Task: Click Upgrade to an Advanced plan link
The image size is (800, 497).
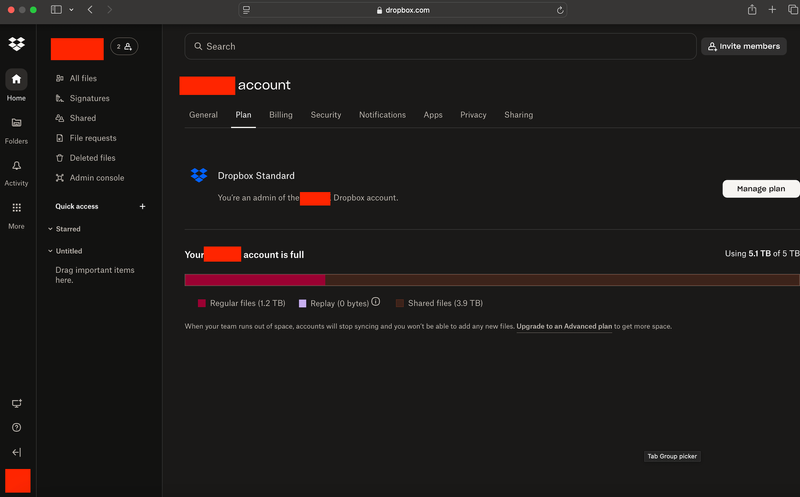Action: tap(564, 327)
